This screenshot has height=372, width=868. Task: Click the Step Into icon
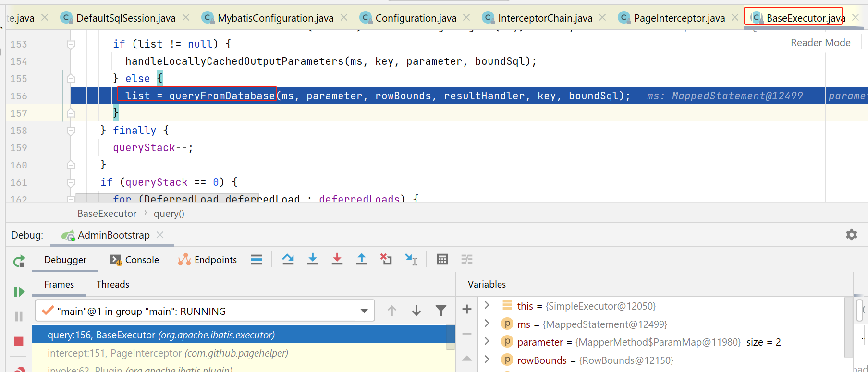tap(313, 260)
